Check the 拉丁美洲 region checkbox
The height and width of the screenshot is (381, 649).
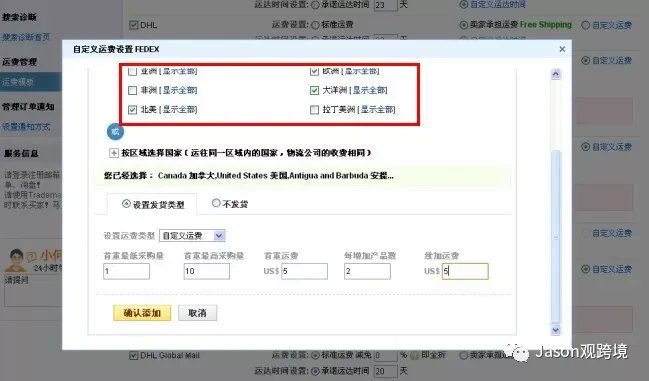[x=314, y=110]
